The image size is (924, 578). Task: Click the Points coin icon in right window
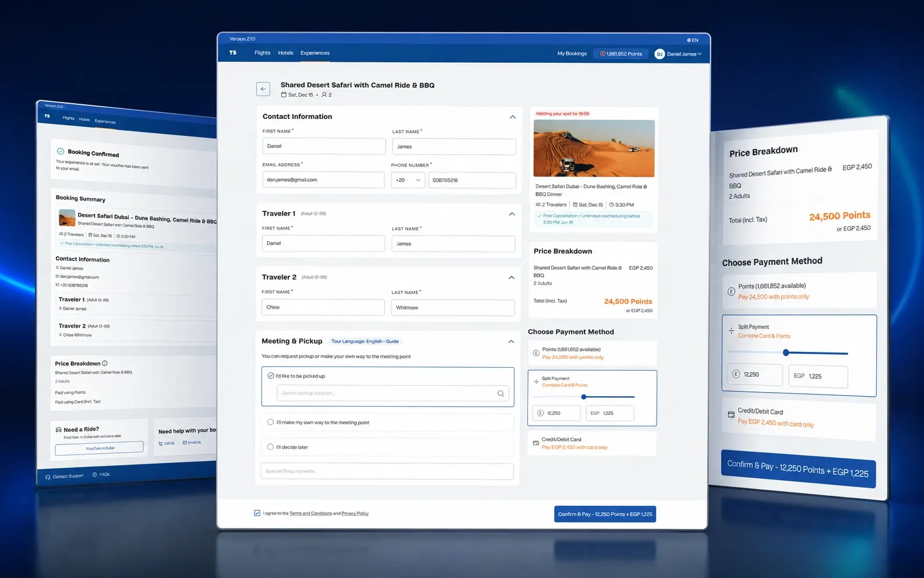point(731,291)
